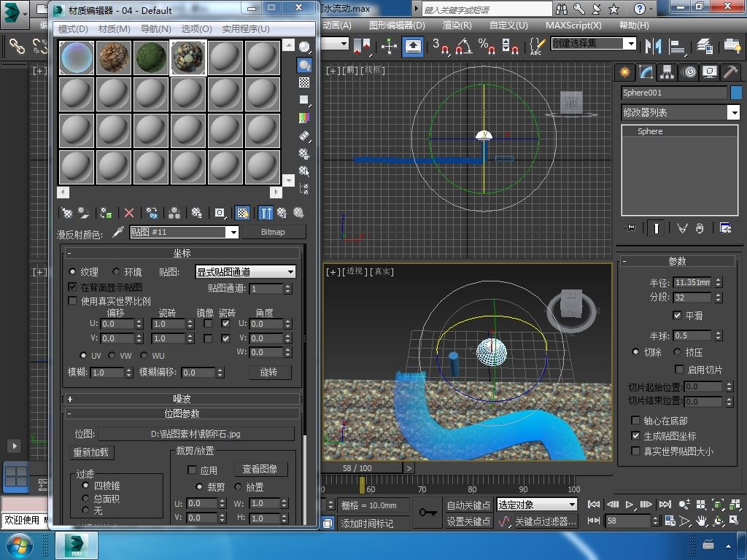747x560 pixels.
Task: Expand the 噪波 rollout
Action: (182, 399)
